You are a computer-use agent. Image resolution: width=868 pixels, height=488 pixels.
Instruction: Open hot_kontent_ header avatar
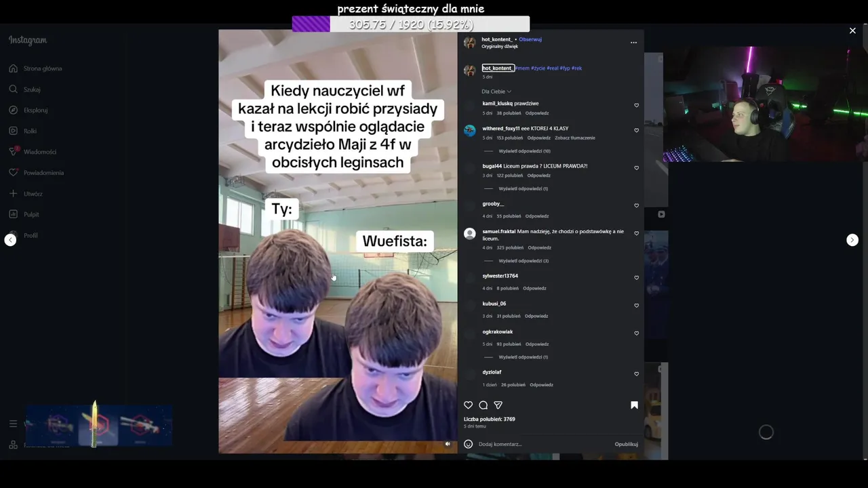469,43
